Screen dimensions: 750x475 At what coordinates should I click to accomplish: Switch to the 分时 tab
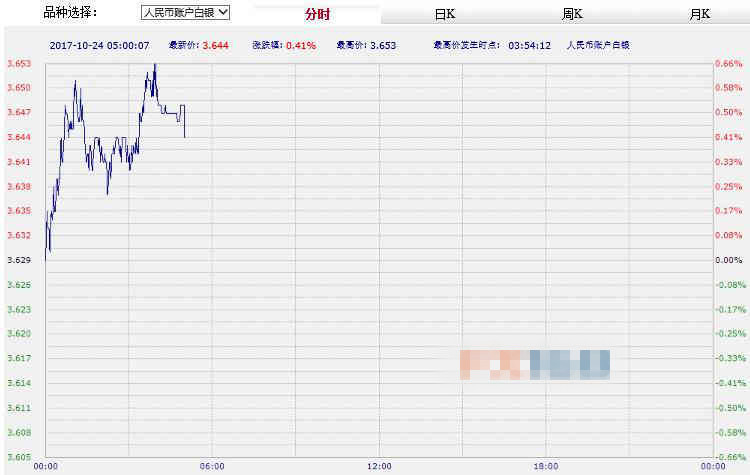point(317,14)
